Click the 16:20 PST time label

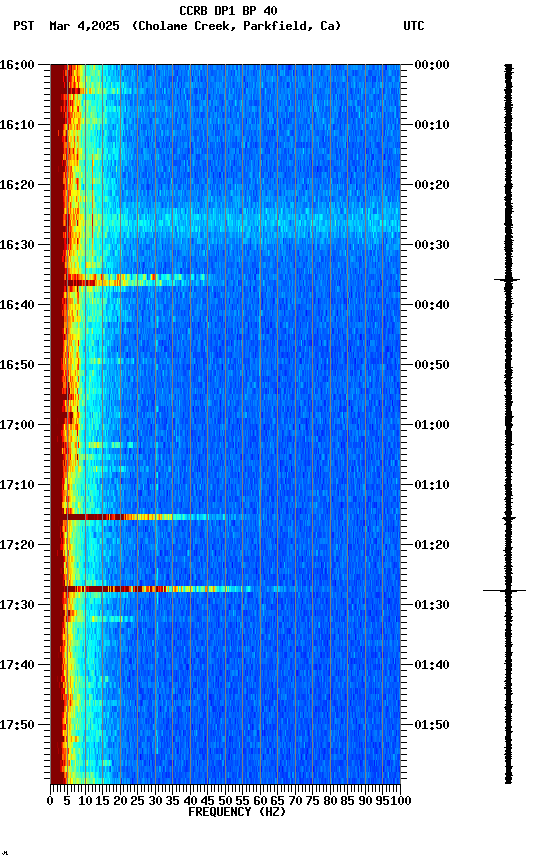coord(17,185)
